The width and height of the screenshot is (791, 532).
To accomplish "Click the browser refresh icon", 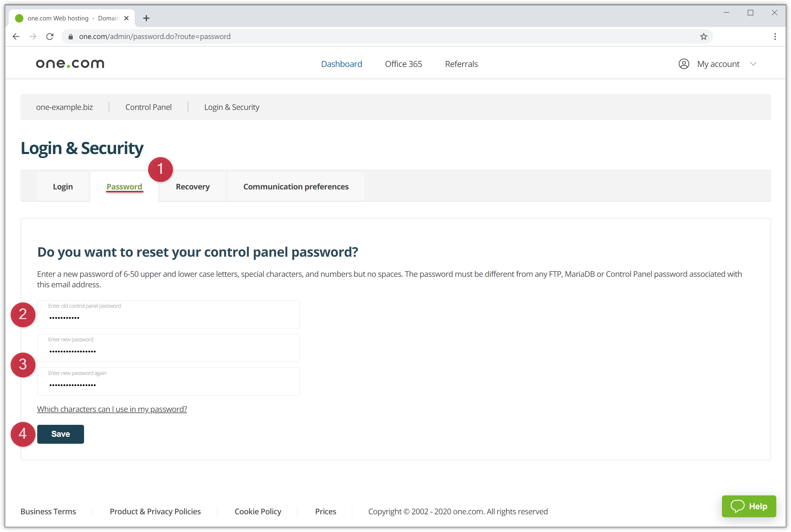I will click(x=50, y=36).
